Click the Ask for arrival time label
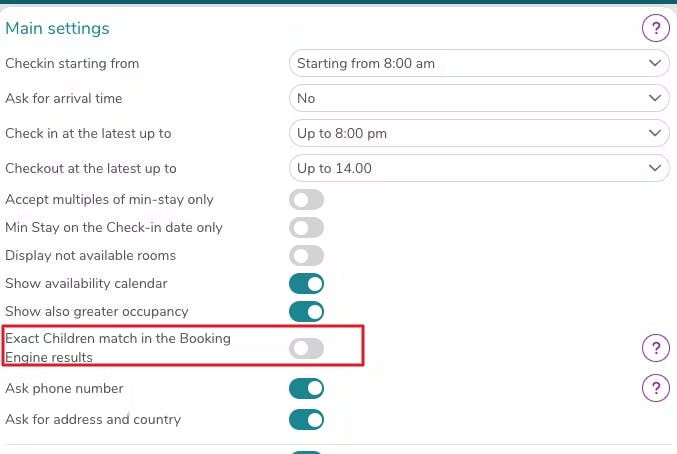This screenshot has height=454, width=677. click(64, 99)
